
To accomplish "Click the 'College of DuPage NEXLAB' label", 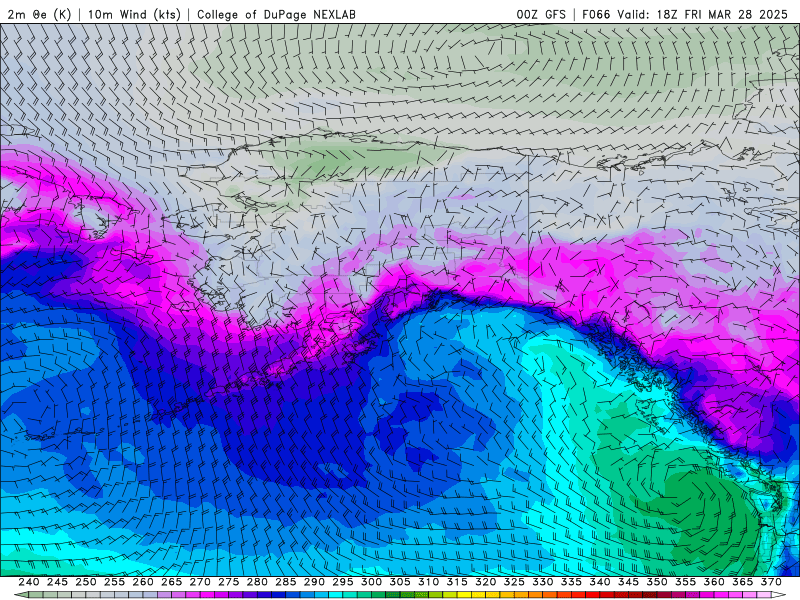I will (277, 14).
